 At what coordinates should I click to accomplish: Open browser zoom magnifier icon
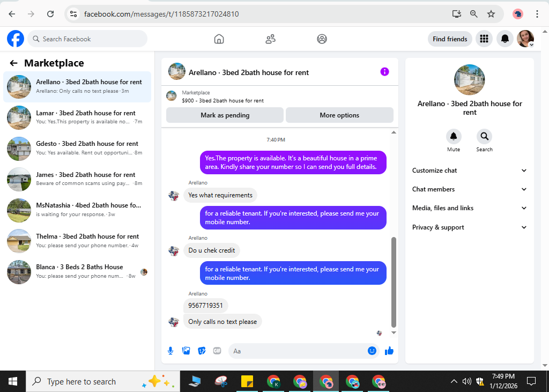(473, 14)
